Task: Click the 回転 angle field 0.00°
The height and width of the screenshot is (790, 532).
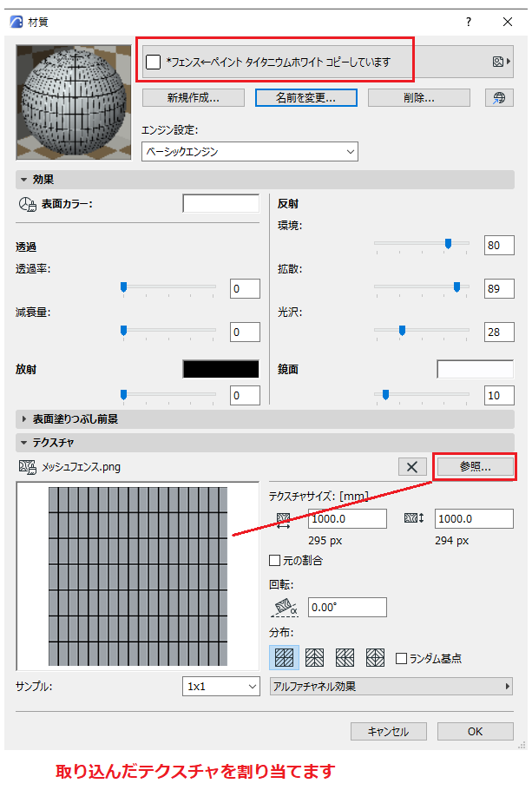Action: coord(348,607)
